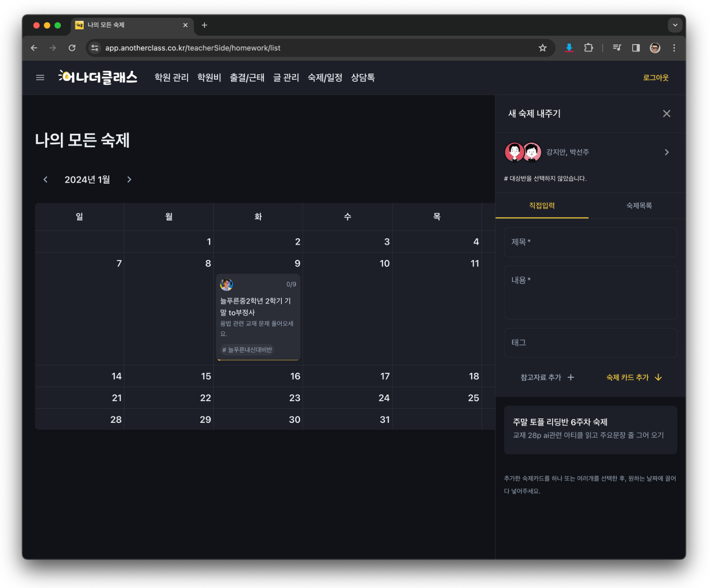Click the 어나더클래스 logo

tap(98, 77)
